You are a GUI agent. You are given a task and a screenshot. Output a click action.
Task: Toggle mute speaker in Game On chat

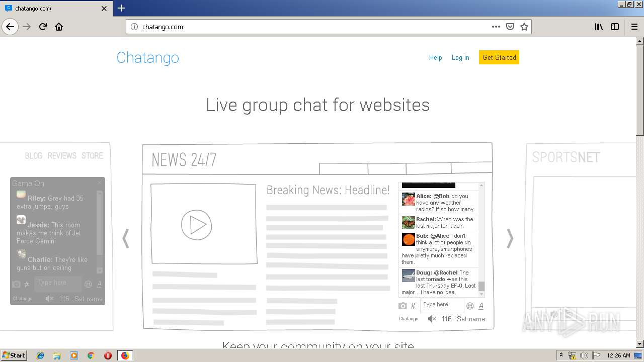coord(49,299)
